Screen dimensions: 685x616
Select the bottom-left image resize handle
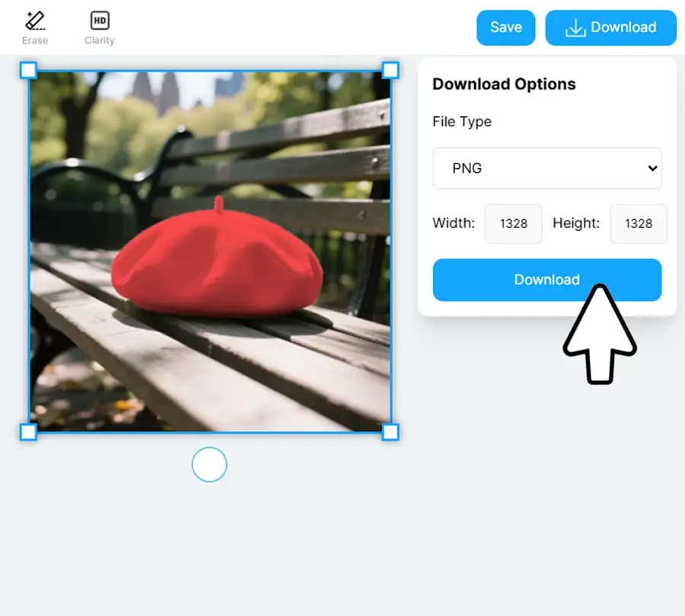(x=28, y=432)
